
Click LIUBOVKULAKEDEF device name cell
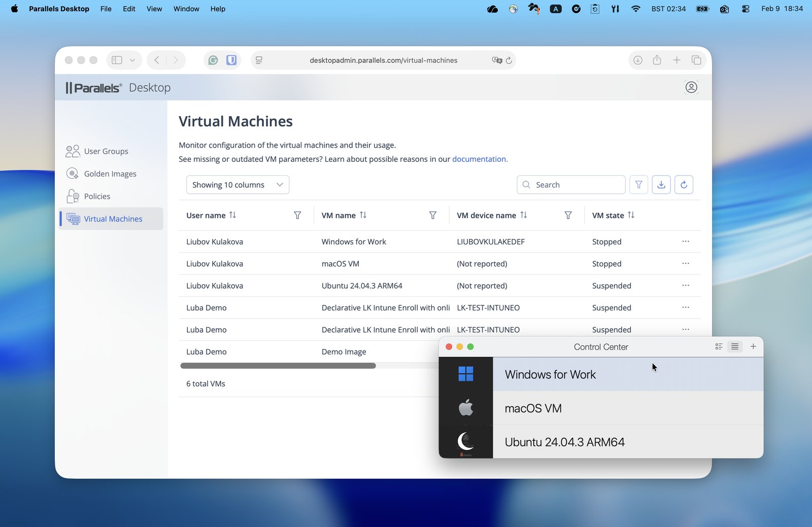click(491, 241)
